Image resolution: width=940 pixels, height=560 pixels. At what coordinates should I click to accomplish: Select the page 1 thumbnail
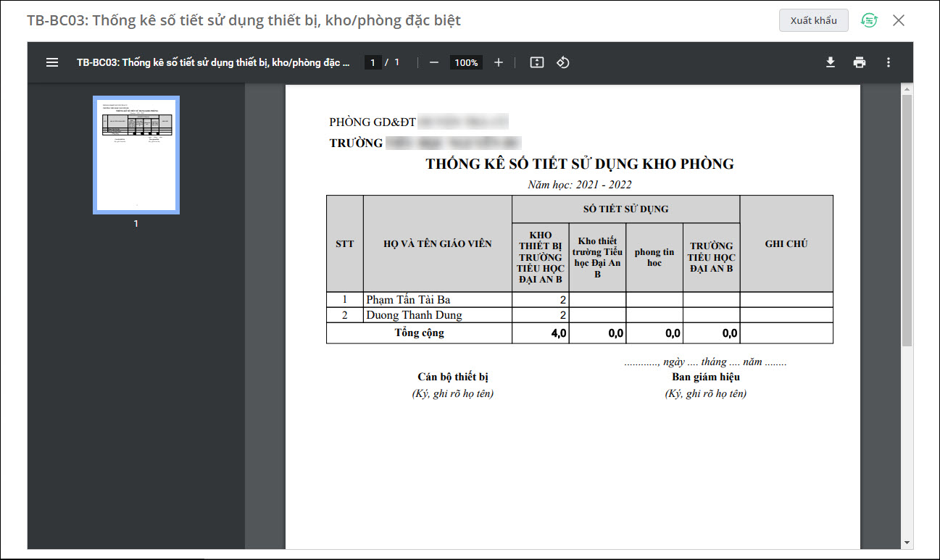136,155
